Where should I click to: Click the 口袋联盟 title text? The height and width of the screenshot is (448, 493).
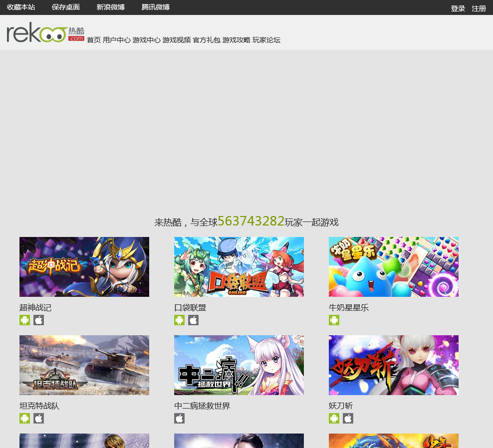coord(190,307)
